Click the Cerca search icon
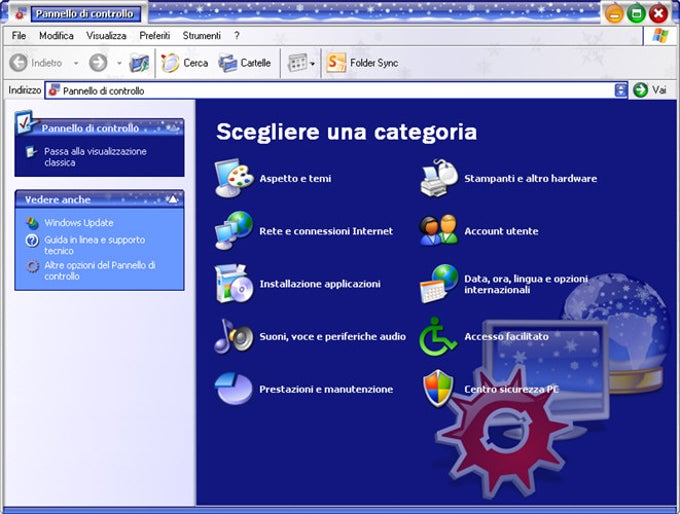Image resolution: width=680 pixels, height=514 pixels. 170,63
